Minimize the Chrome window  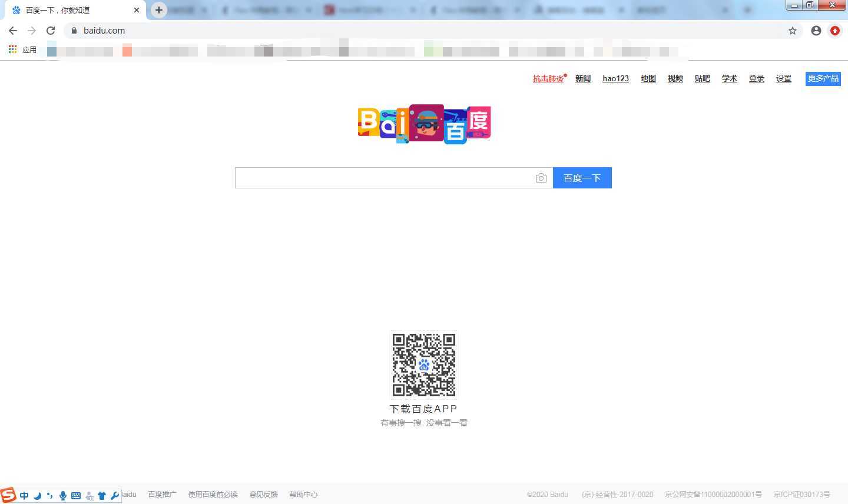794,5
